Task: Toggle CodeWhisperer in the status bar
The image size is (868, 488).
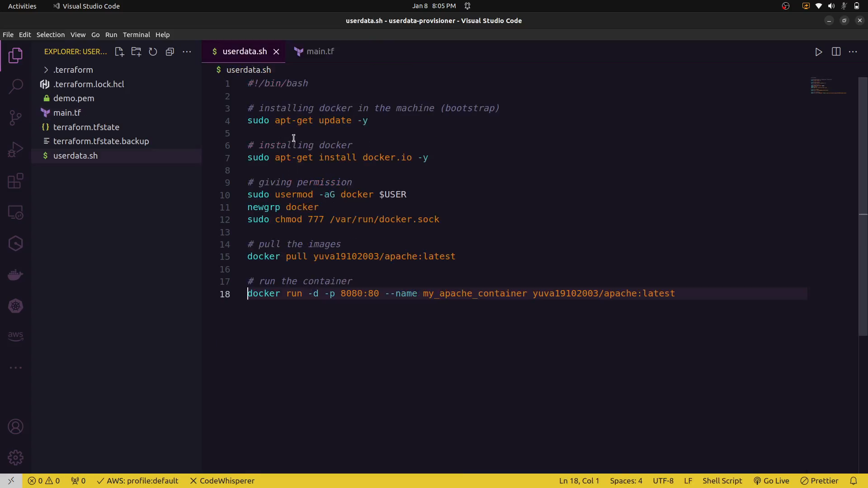Action: coord(222,481)
